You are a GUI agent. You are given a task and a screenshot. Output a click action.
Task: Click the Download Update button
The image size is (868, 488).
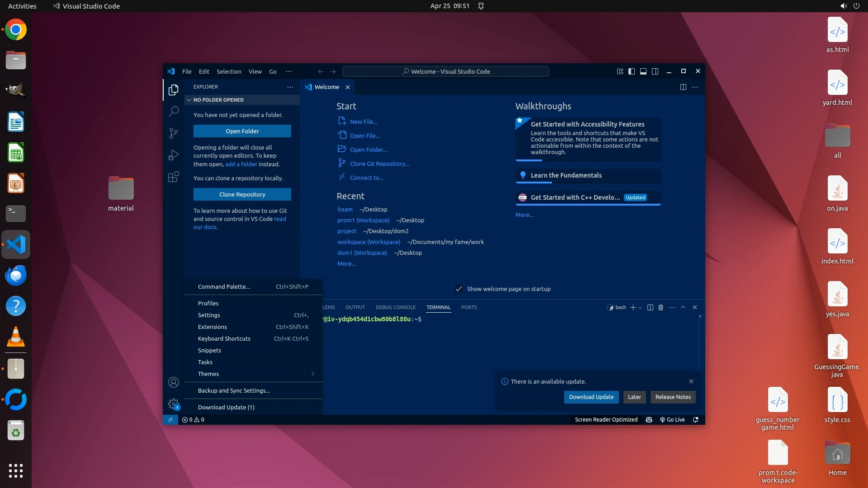coord(591,397)
